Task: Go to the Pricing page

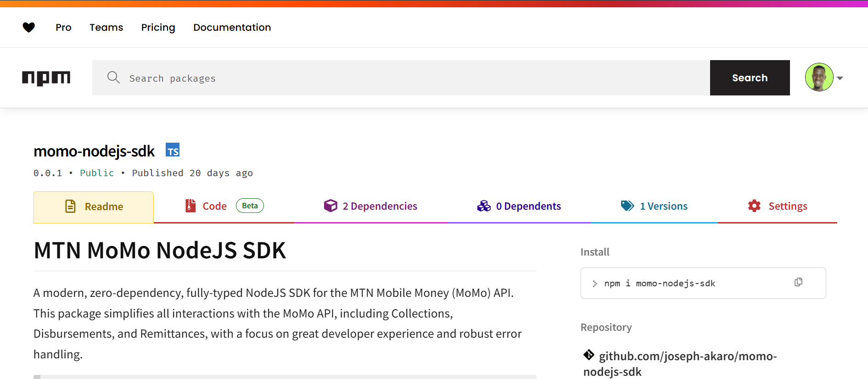Action: pyautogui.click(x=158, y=28)
